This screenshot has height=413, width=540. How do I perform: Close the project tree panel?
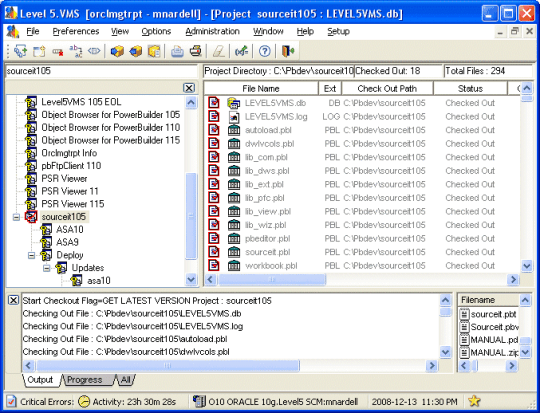pos(189,88)
